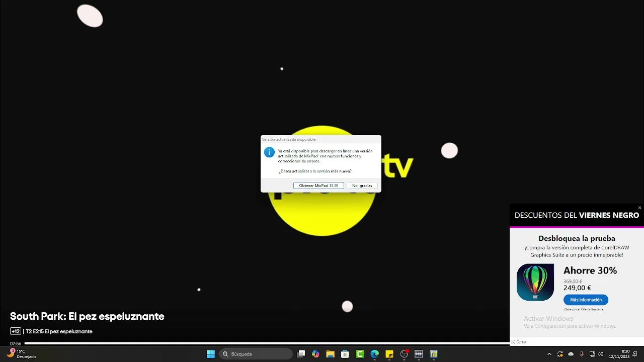The image size is (644, 362).
Task: Open Sticky Notes from the taskbar
Action: tap(389, 354)
